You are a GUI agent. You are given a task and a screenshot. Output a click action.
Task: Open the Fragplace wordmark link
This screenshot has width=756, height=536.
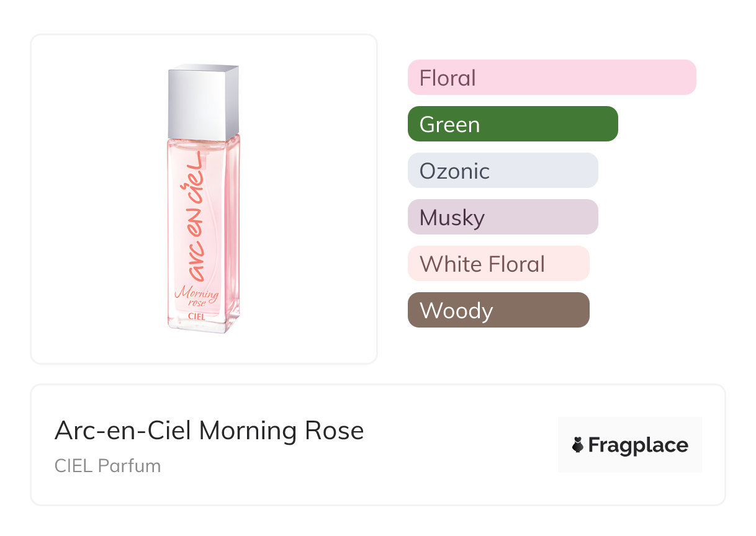tap(637, 445)
